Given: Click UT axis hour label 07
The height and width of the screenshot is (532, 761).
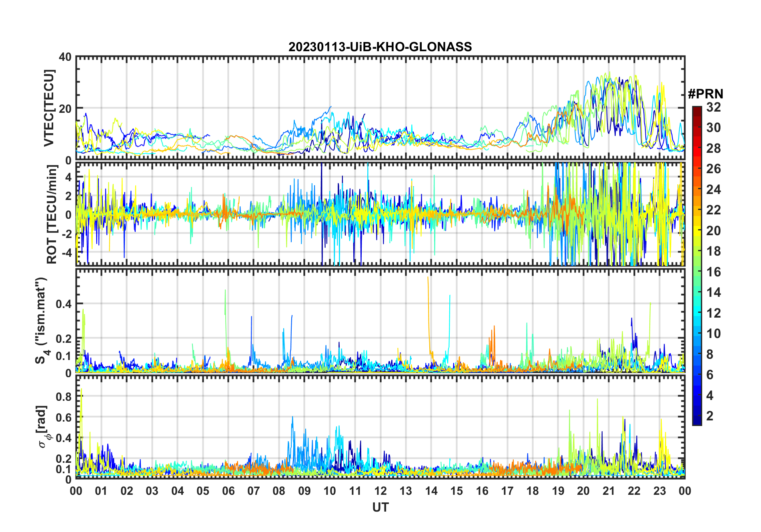Looking at the screenshot, I should [254, 491].
